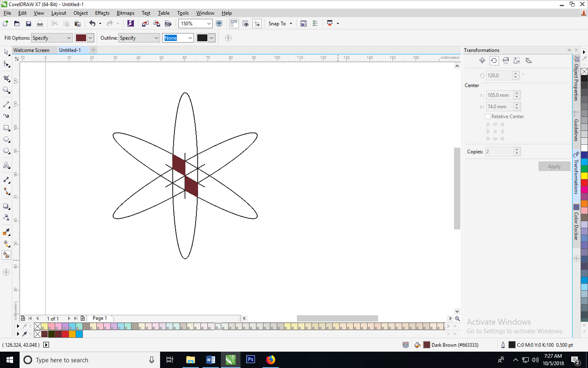This screenshot has width=588, height=368.
Task: Switch to Position in Transformations docker
Action: coord(482,61)
